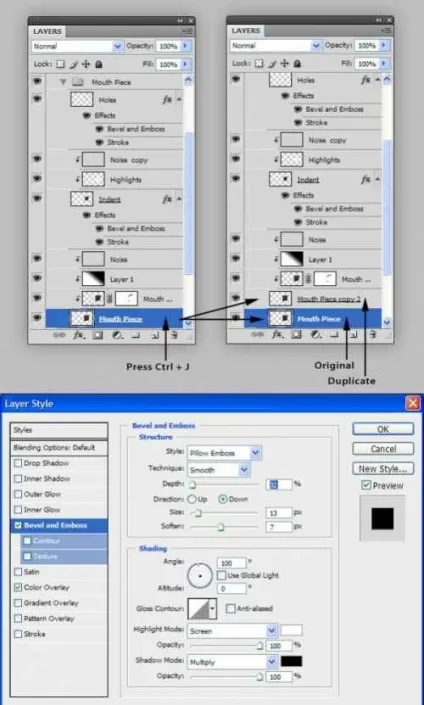Open Technique dropdown set to Smooth
This screenshot has height=705, width=424.
coord(218,470)
